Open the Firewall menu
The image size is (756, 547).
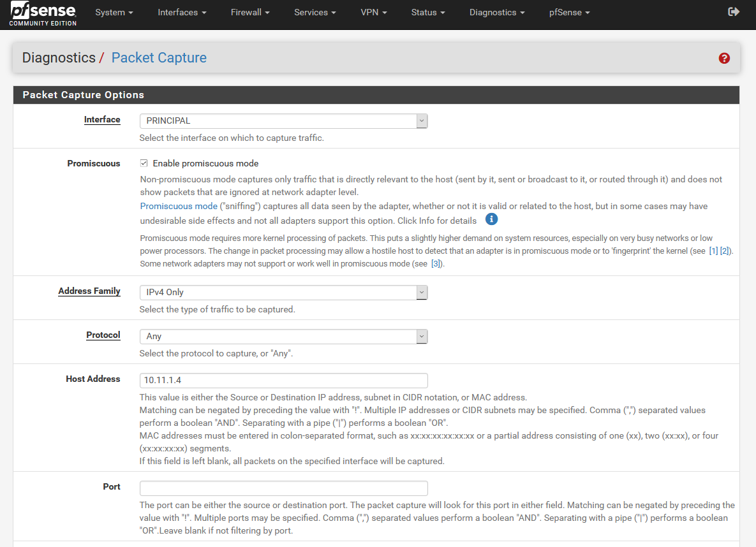coord(250,12)
